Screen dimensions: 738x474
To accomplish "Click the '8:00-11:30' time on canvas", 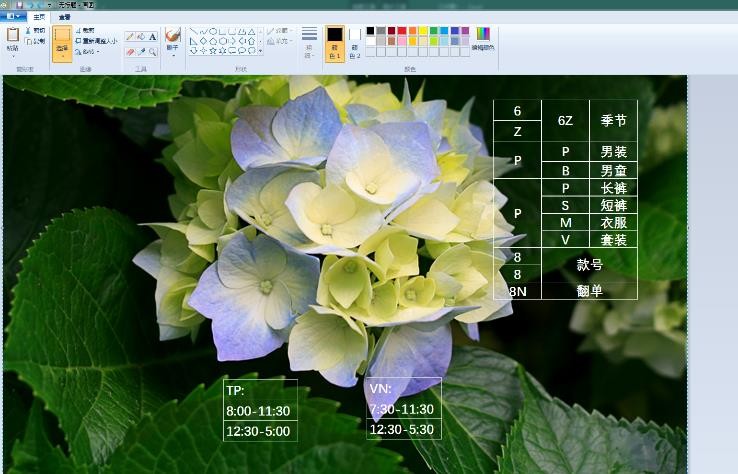I will [258, 411].
